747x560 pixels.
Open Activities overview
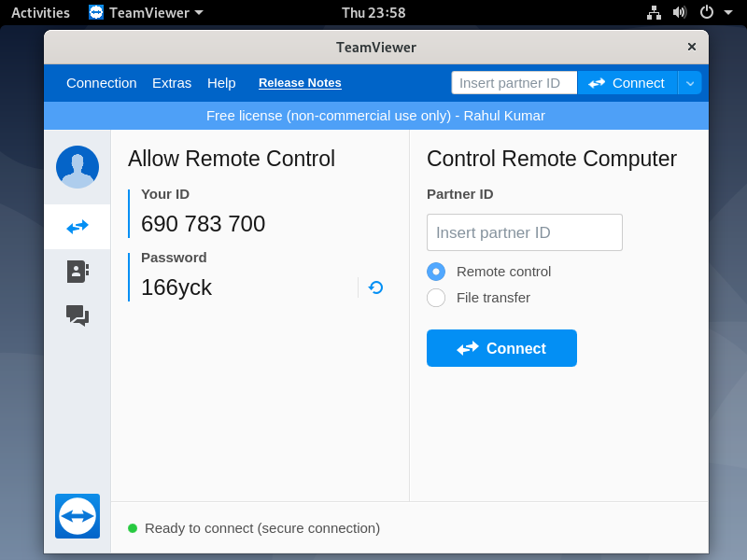coord(40,12)
